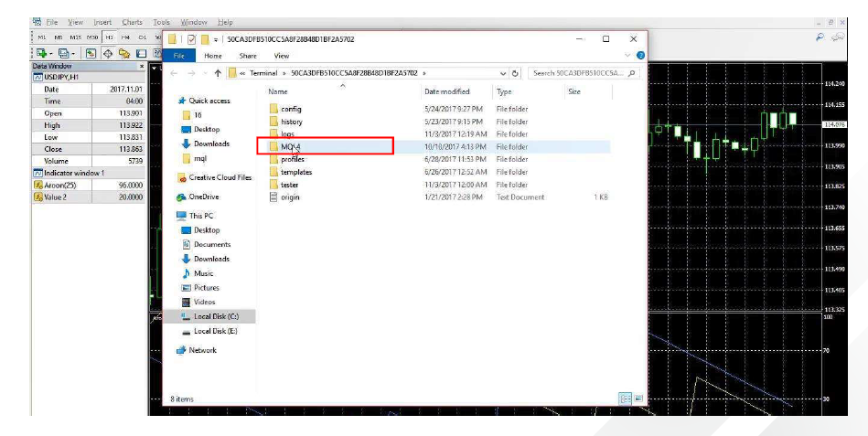Open the address bar history dropdown
The image size is (868, 436).
503,73
